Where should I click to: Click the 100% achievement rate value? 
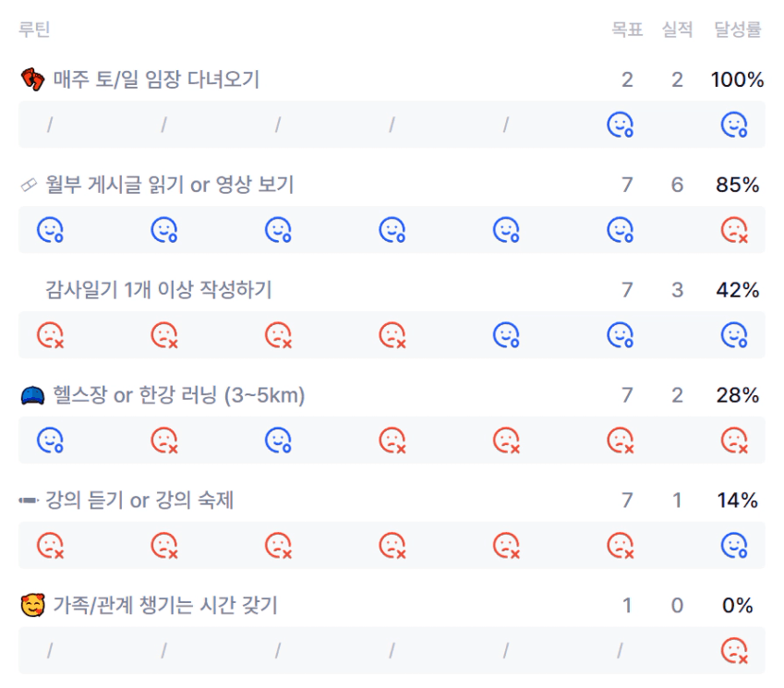(x=737, y=80)
